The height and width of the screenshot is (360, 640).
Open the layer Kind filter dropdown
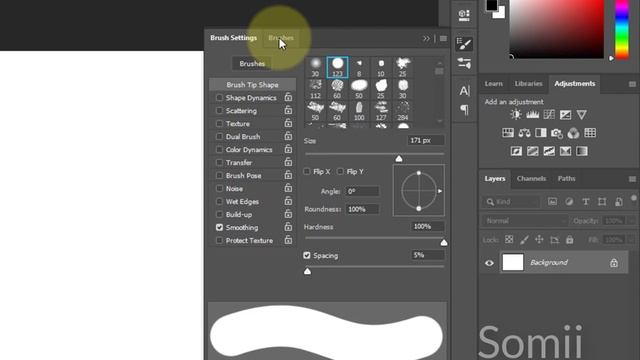click(x=512, y=202)
